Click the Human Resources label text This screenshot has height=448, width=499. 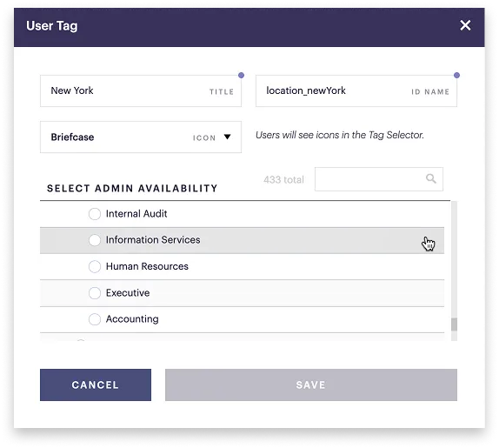pos(147,266)
